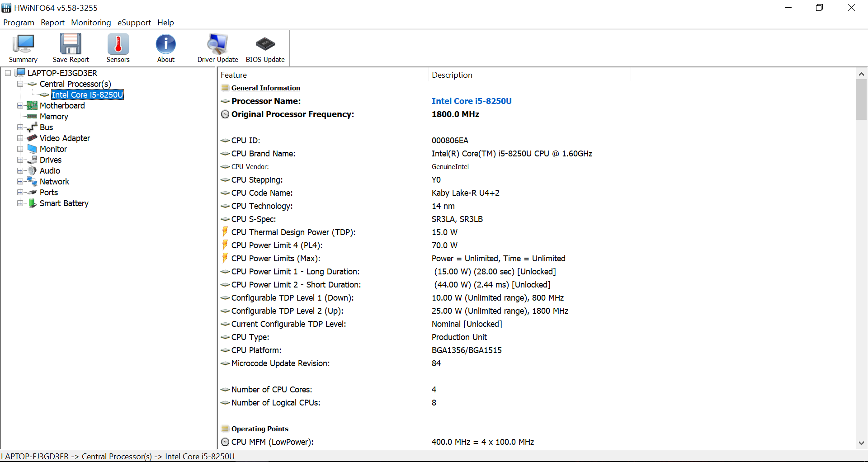The width and height of the screenshot is (868, 462).
Task: Click the status bar path text
Action: [118, 456]
